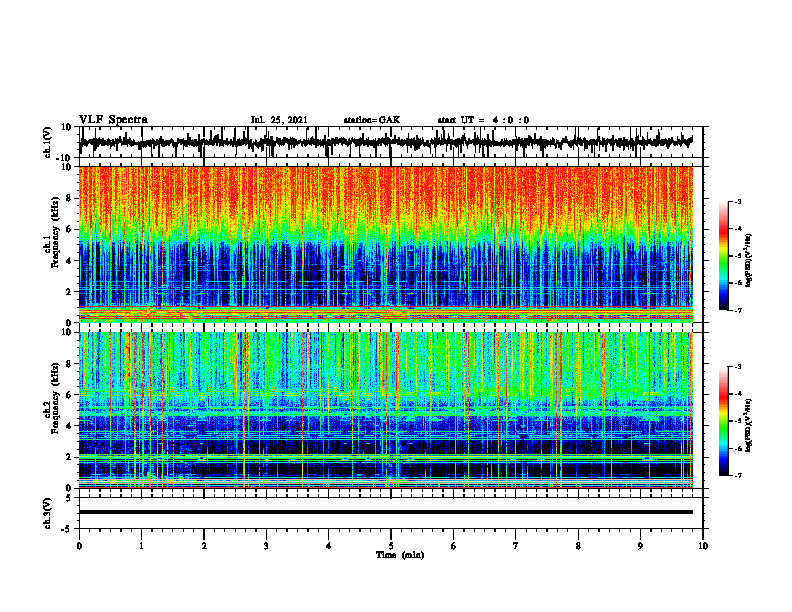This screenshot has height=612, width=792.
Task: Click the "6" kHz tick of ch.1 spectrogram
Action: pos(70,229)
